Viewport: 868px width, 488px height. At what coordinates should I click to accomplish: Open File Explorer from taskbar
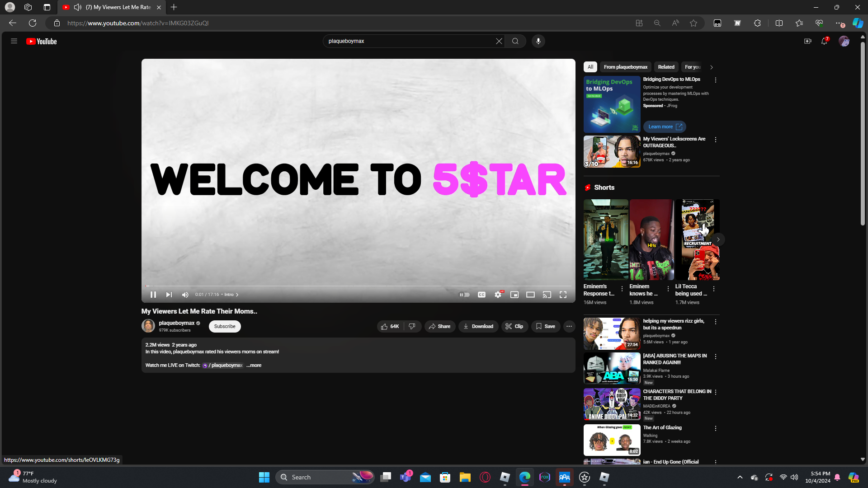pyautogui.click(x=465, y=477)
